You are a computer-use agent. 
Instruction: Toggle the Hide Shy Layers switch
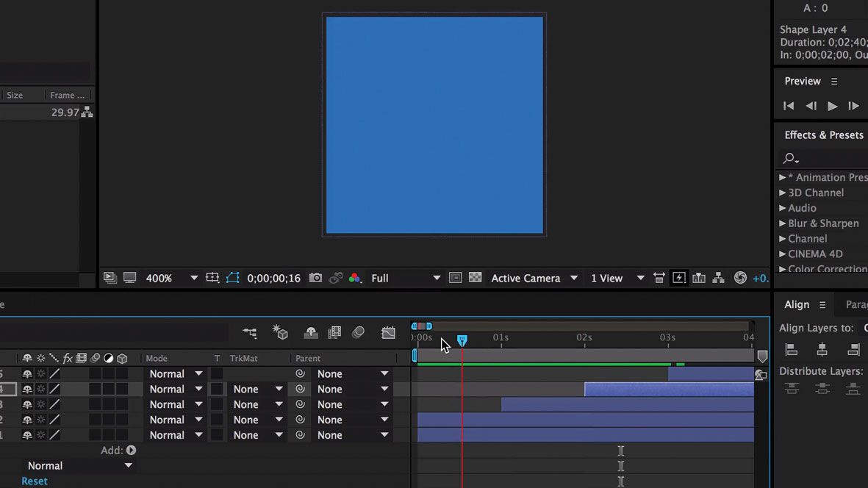point(311,332)
